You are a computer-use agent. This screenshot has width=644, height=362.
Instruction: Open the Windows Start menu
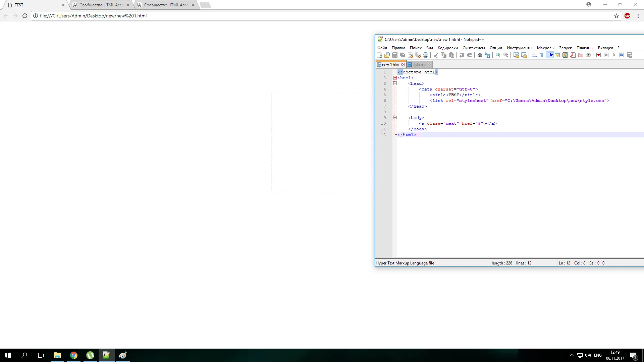tap(8, 355)
